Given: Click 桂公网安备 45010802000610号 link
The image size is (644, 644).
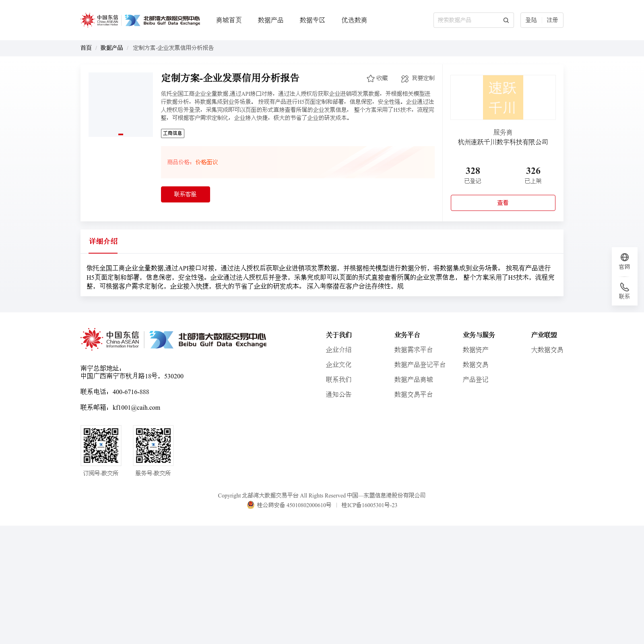Looking at the screenshot, I should point(294,505).
